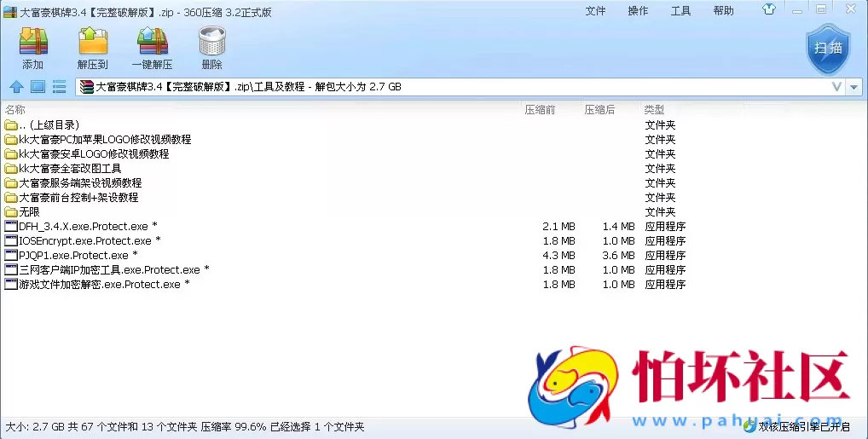
Task: Open the 操作 menu
Action: pos(639,10)
